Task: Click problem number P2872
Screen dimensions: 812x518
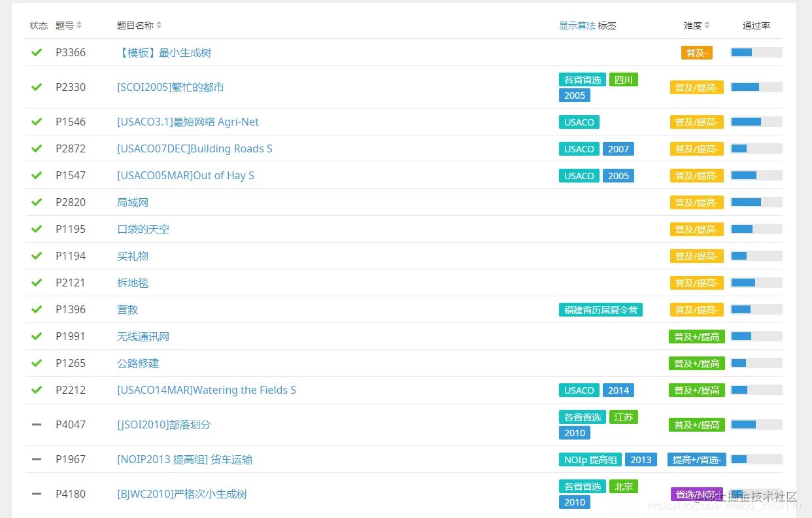Action: coord(71,148)
